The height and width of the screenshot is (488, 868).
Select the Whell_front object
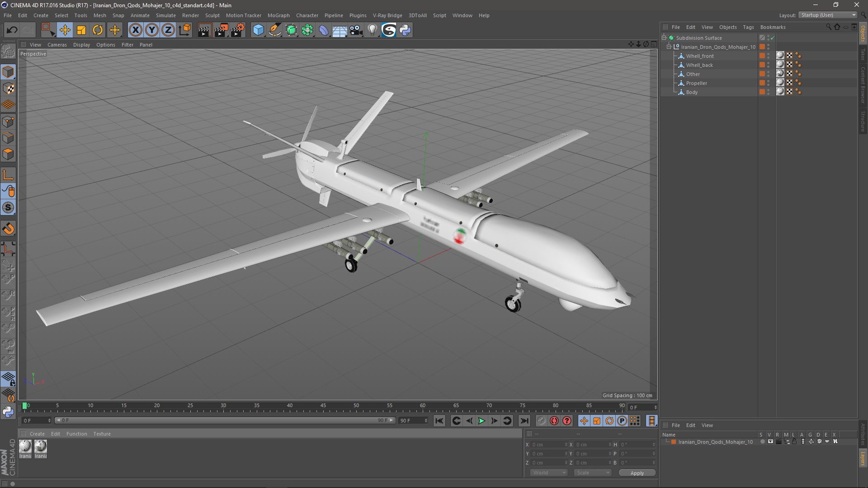click(700, 56)
